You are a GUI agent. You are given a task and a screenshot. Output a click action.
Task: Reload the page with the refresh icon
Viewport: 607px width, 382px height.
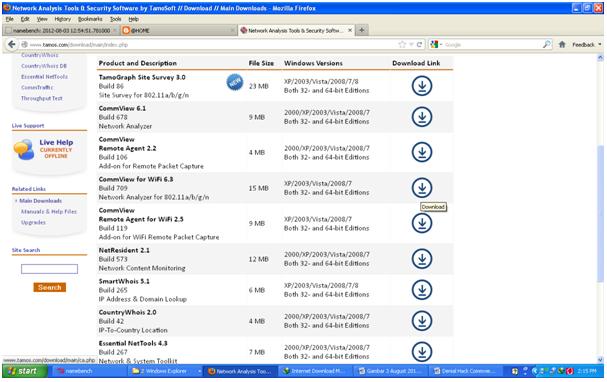pos(419,45)
